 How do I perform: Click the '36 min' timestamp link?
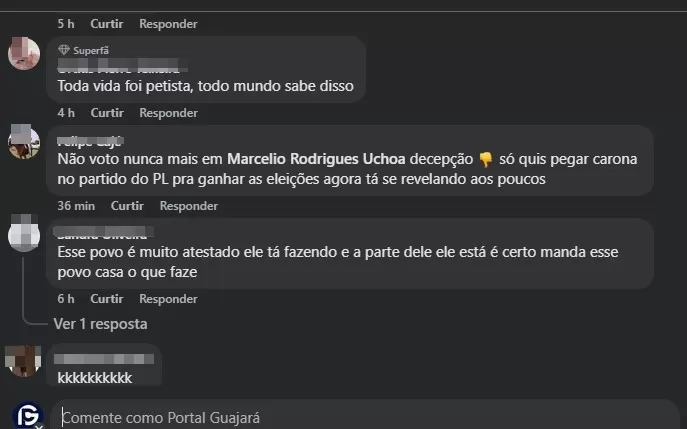[x=76, y=206]
